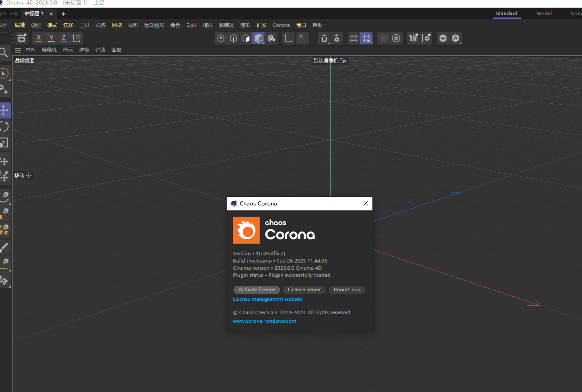Image resolution: width=582 pixels, height=392 pixels.
Task: Select the Scale tool
Action: (x=4, y=143)
